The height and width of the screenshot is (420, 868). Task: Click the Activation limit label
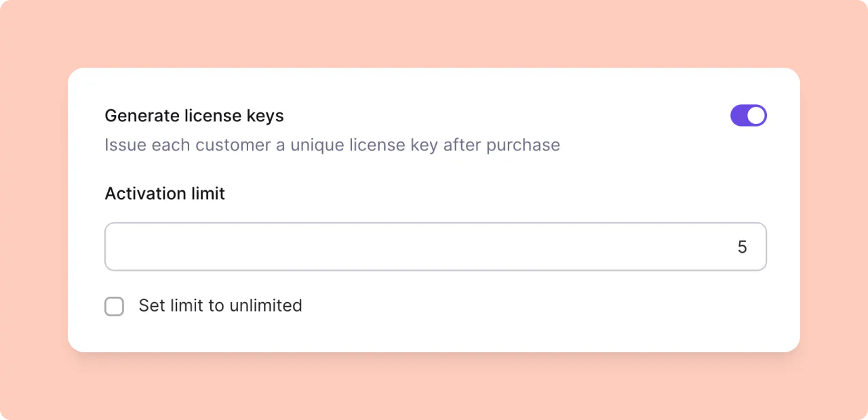164,194
